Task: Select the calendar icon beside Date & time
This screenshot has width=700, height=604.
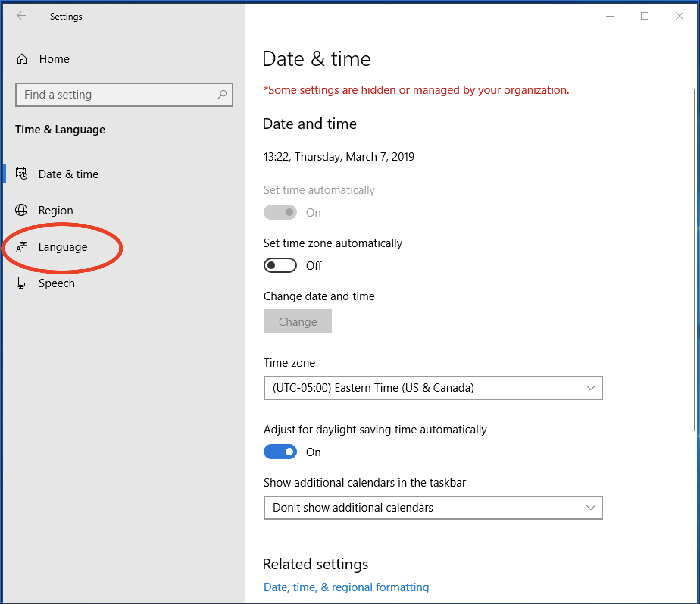Action: 22,174
